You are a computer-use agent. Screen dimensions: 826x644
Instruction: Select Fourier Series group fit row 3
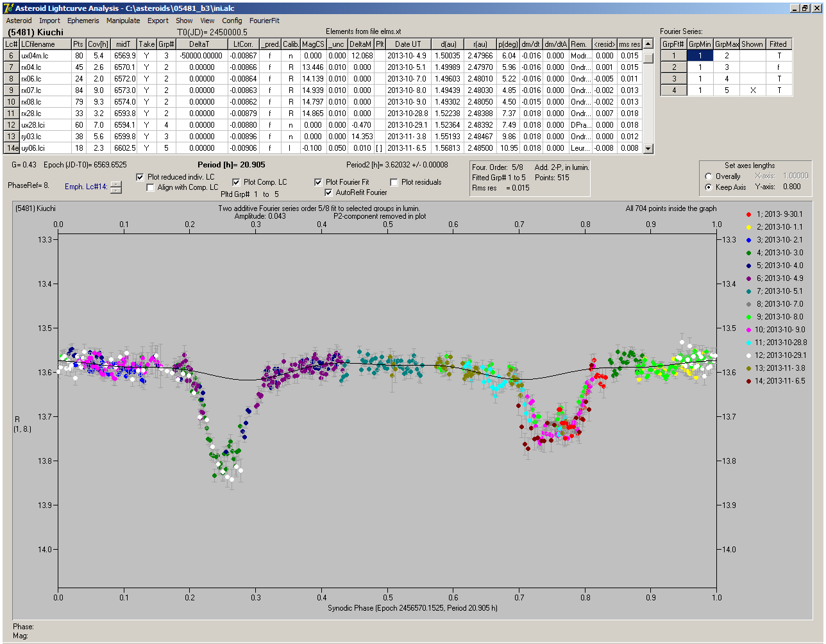673,79
